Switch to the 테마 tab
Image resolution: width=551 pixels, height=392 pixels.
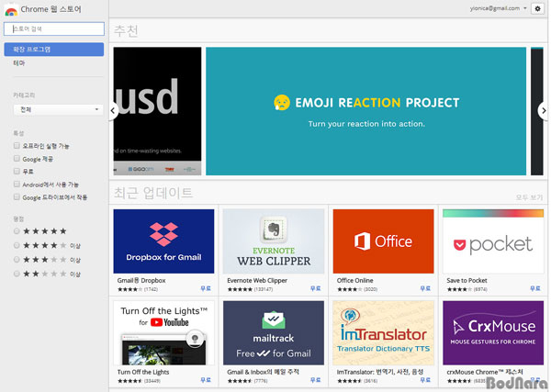pos(19,63)
